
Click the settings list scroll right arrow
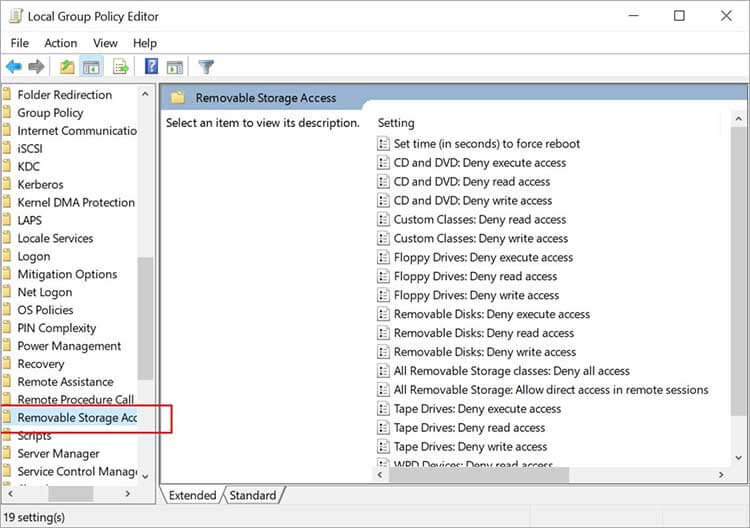(721, 475)
